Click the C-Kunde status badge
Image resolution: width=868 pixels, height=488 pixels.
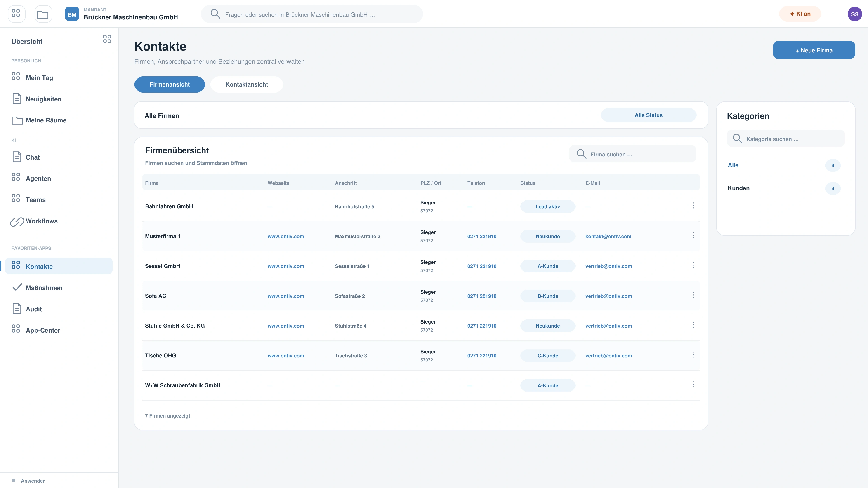(x=547, y=356)
